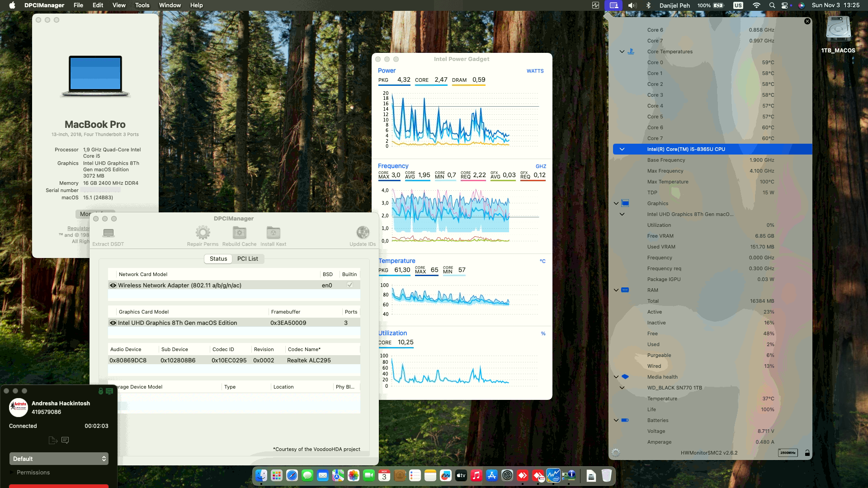
Task: Click Network Card Model column header
Action: [x=143, y=274]
